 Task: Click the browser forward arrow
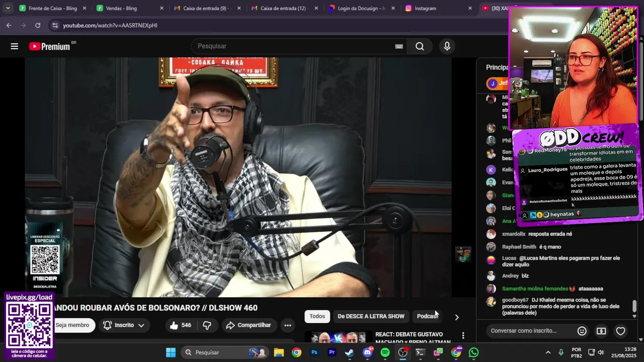(x=23, y=25)
